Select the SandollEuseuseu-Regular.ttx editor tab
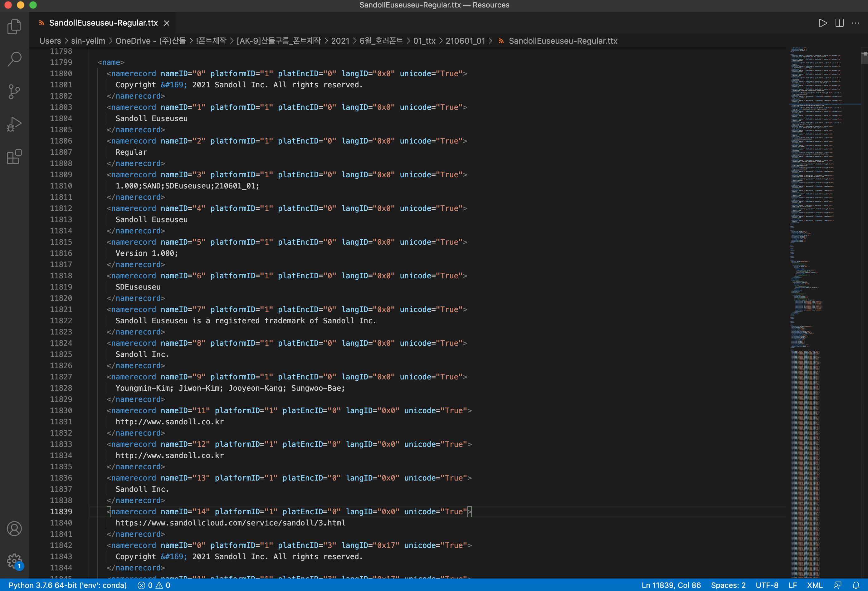 coord(104,23)
